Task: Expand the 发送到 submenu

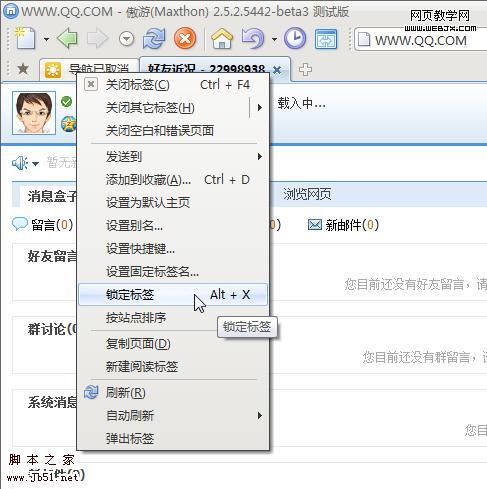Action: [x=173, y=157]
